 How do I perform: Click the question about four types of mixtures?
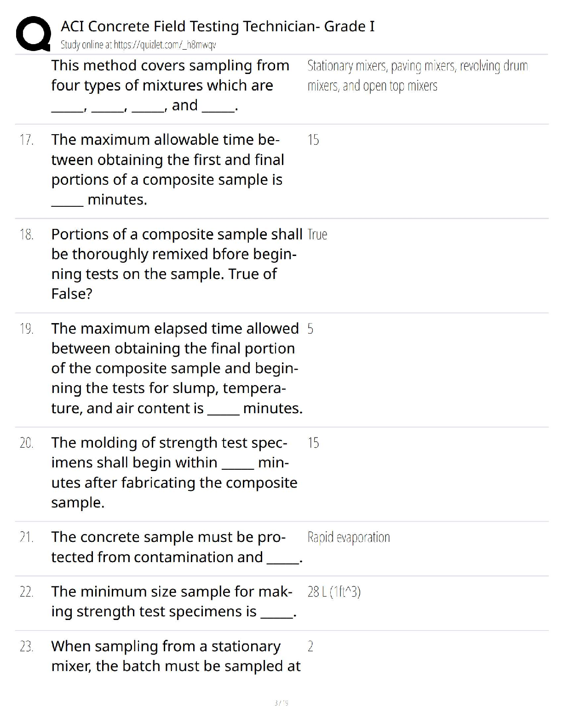170,85
